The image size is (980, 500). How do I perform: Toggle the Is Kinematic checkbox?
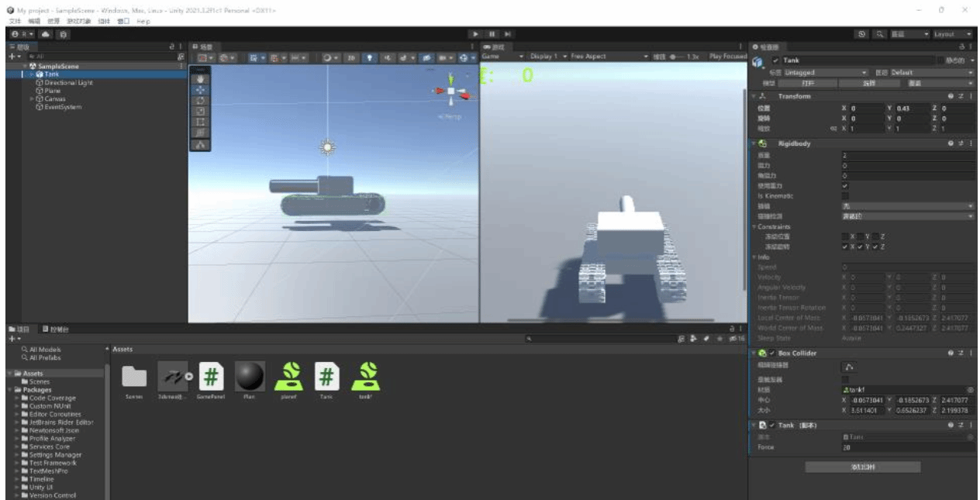[845, 196]
